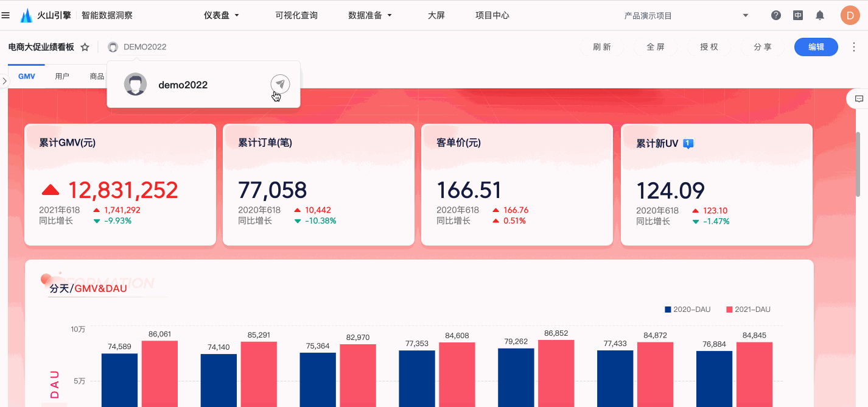
Task: Open the notifications bell
Action: pyautogui.click(x=820, y=15)
